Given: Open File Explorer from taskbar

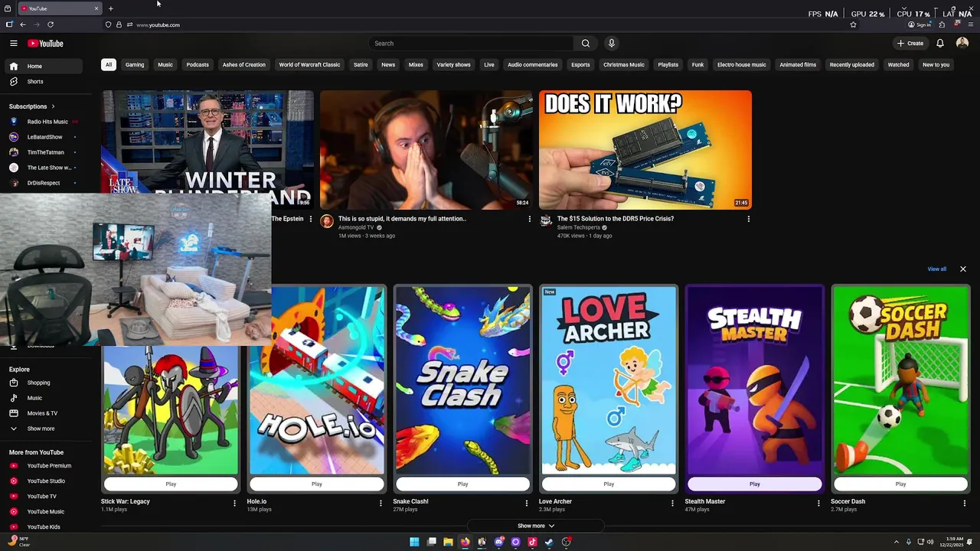Looking at the screenshot, I should click(x=448, y=542).
